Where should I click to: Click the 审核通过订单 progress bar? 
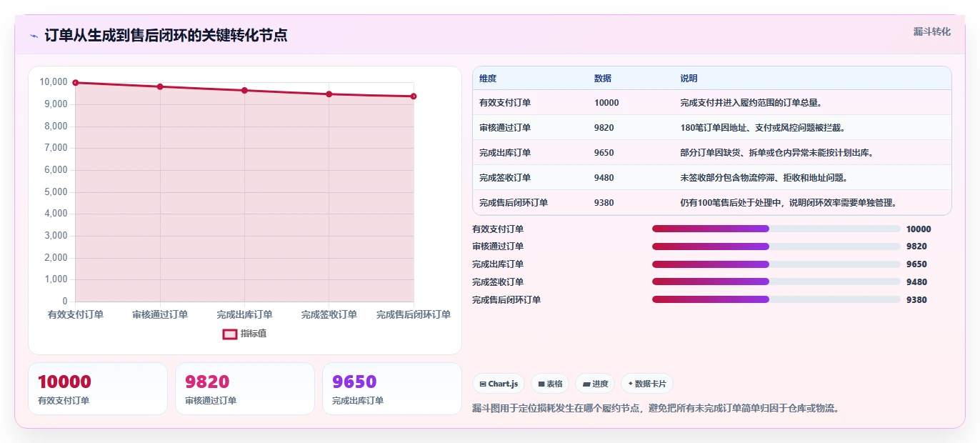point(776,247)
